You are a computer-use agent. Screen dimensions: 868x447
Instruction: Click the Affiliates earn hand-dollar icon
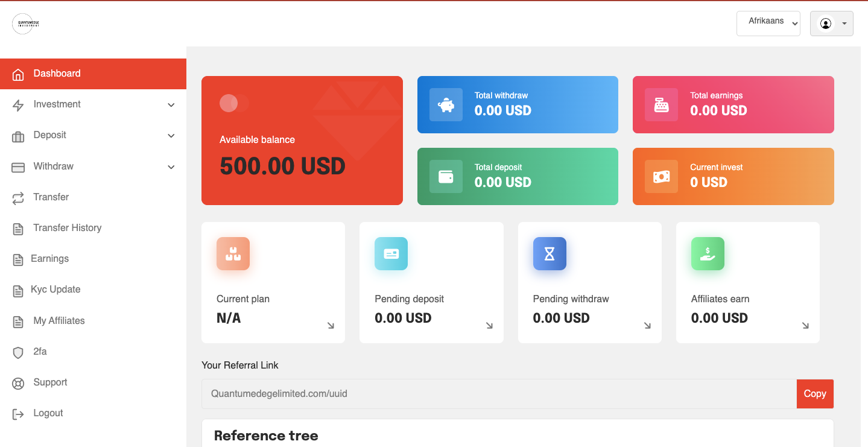[x=707, y=253]
